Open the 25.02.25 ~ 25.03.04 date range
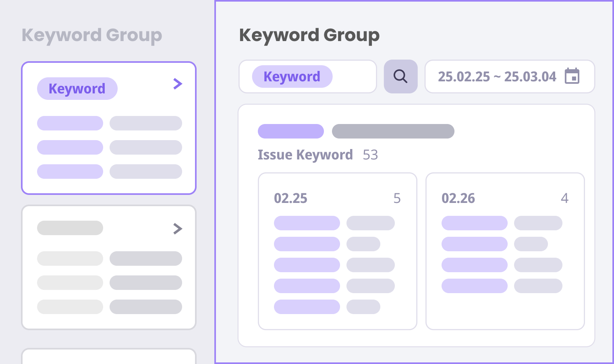614x364 pixels. point(497,77)
